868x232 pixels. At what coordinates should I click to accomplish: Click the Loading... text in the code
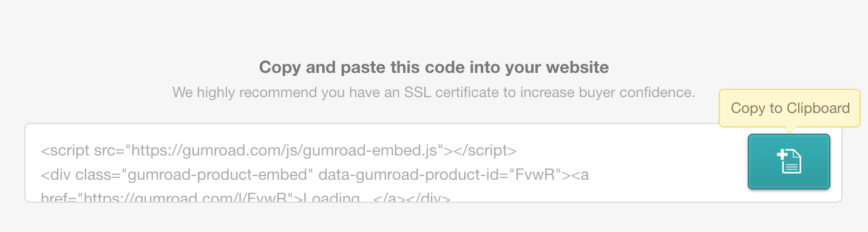[x=333, y=197]
